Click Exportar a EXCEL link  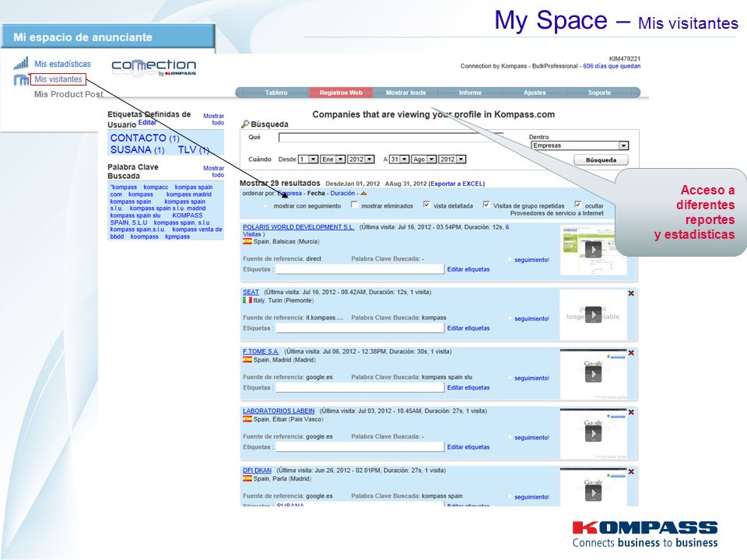click(457, 184)
